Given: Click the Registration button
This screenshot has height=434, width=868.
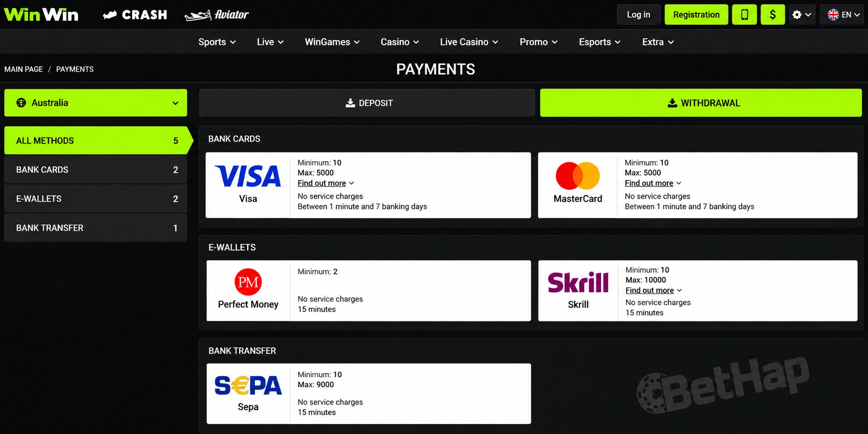Looking at the screenshot, I should click(x=696, y=15).
